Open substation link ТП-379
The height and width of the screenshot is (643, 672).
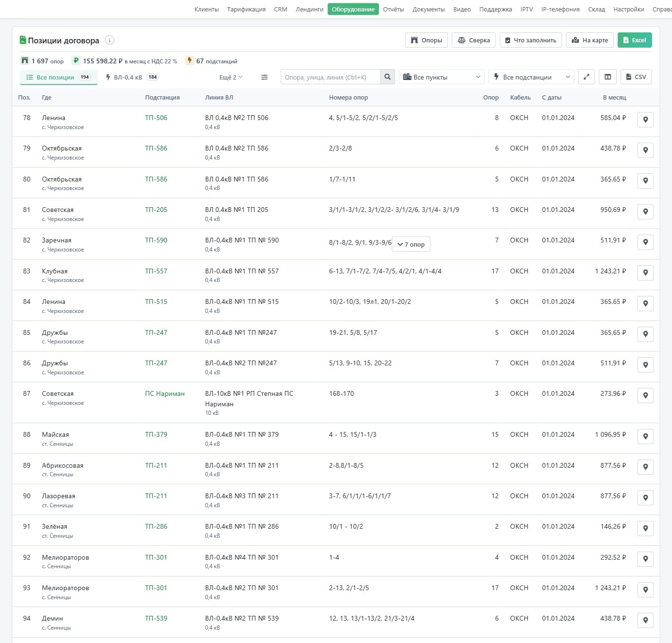[x=156, y=434]
